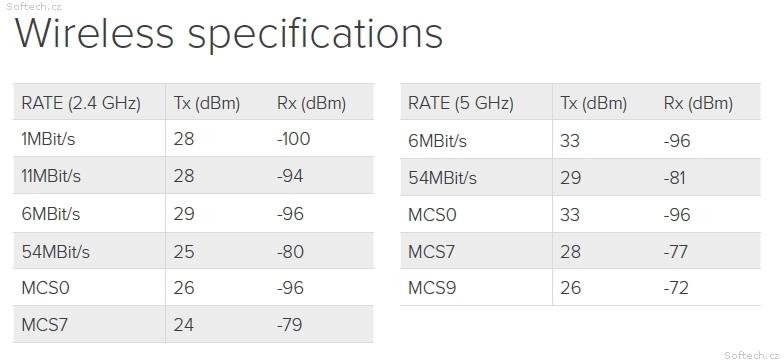Click the Tx value 24 for MCS7
This screenshot has height=362, width=784.
click(x=184, y=325)
